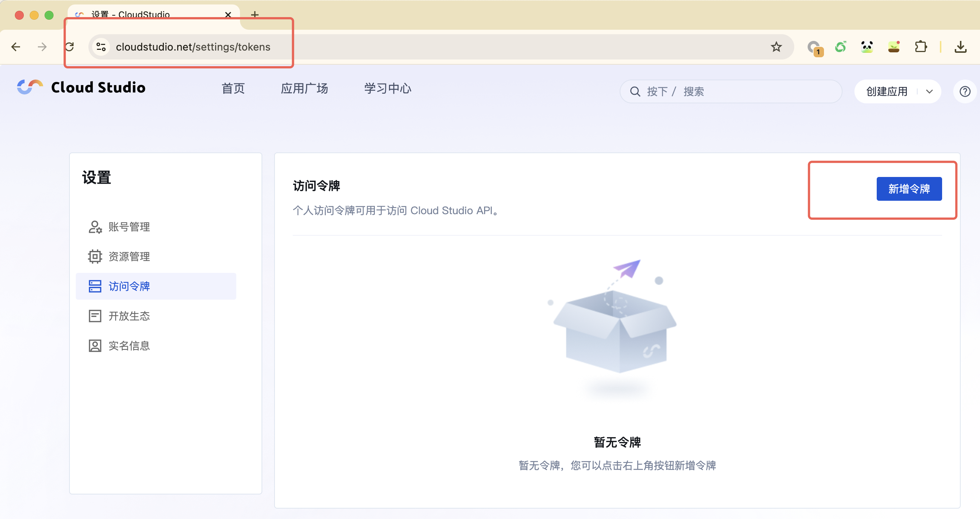Click the 资源管理 chip icon

tap(95, 257)
